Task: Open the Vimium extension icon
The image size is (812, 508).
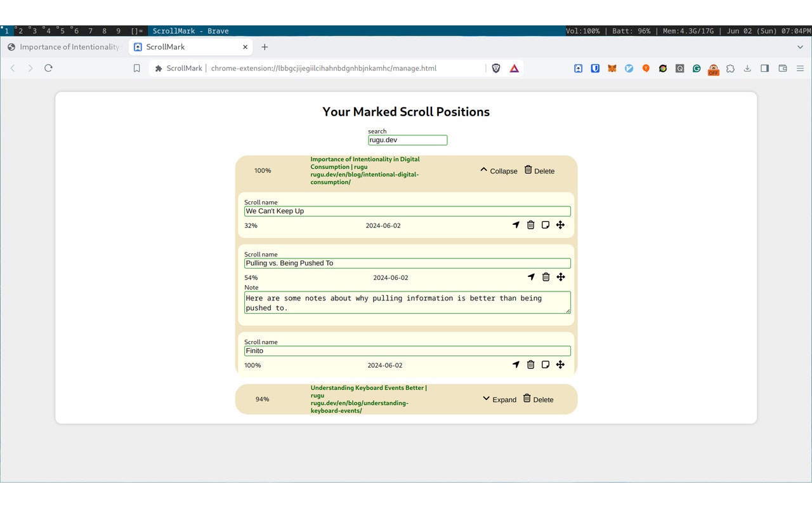Action: point(629,68)
